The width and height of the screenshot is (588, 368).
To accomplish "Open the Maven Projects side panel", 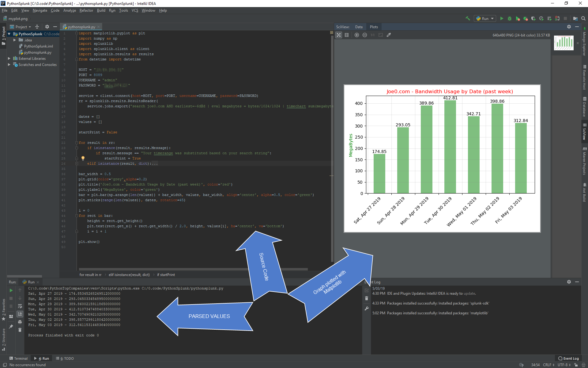I will [585, 161].
